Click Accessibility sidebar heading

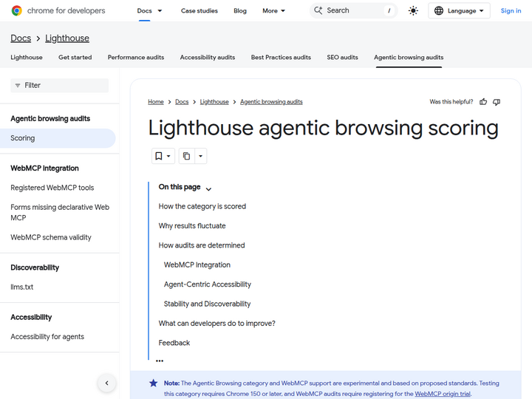coord(31,317)
